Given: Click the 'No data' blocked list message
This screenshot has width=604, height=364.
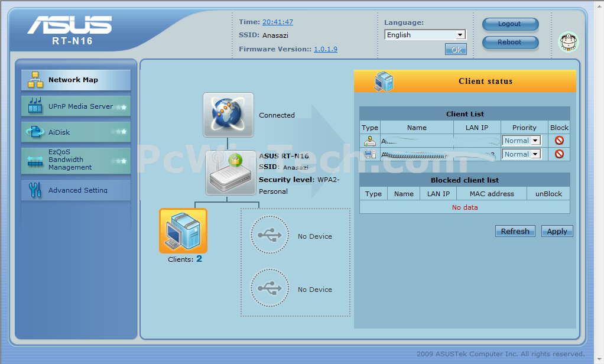Looking at the screenshot, I should [x=465, y=207].
